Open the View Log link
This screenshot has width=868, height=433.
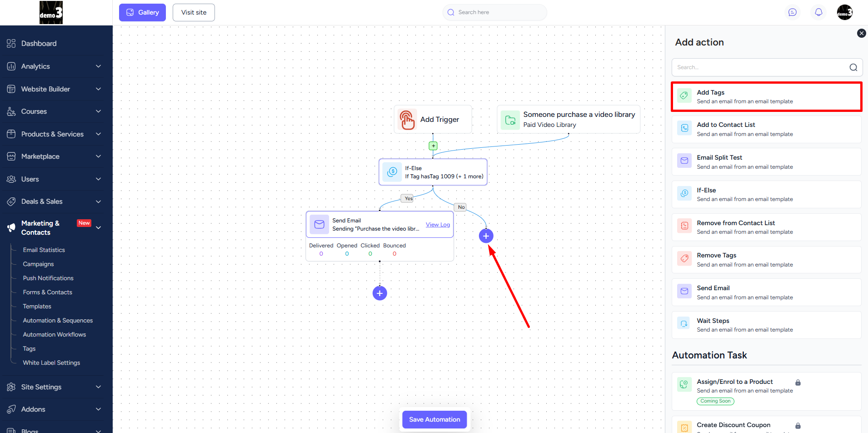pyautogui.click(x=438, y=225)
